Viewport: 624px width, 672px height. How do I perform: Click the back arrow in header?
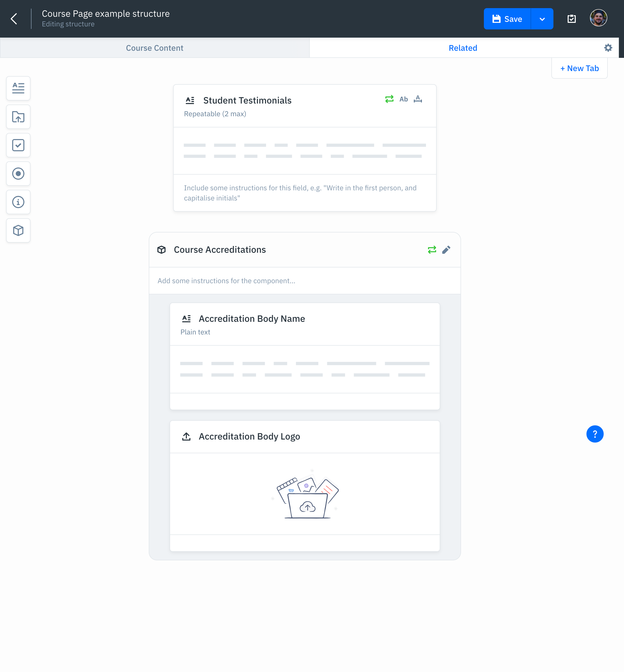(14, 19)
